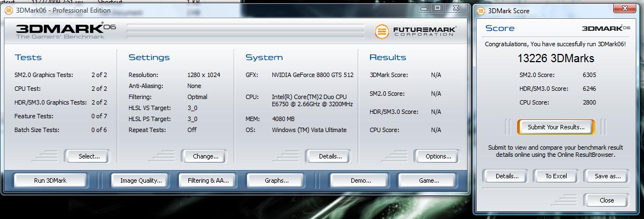644x219 pixels.
Task: Click the MEM value 4080 MB
Action: coord(283,119)
